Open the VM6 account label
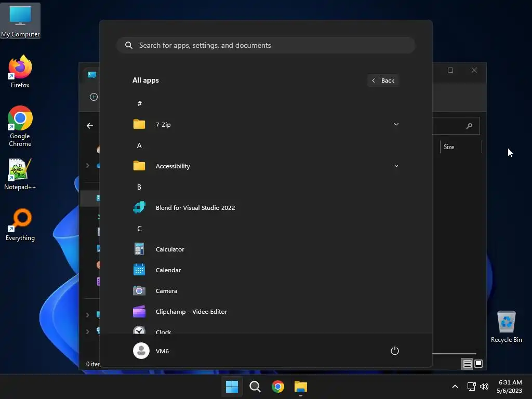Image resolution: width=532 pixels, height=399 pixels. tap(162, 351)
